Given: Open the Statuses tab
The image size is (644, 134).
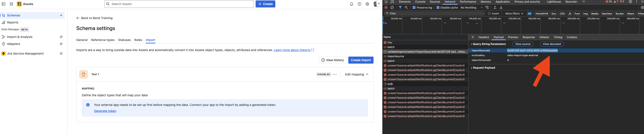Looking at the screenshot, I should click(125, 40).
